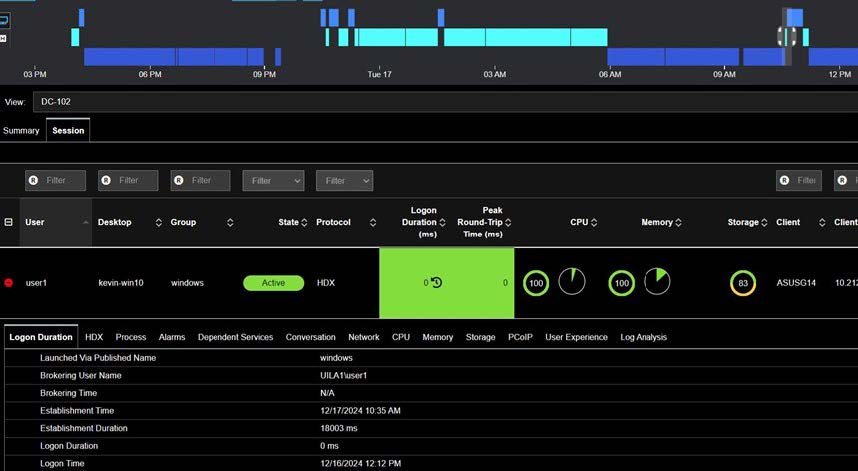Click the Memory usage pie chart
Screen dimensions: 858x471
(657, 282)
